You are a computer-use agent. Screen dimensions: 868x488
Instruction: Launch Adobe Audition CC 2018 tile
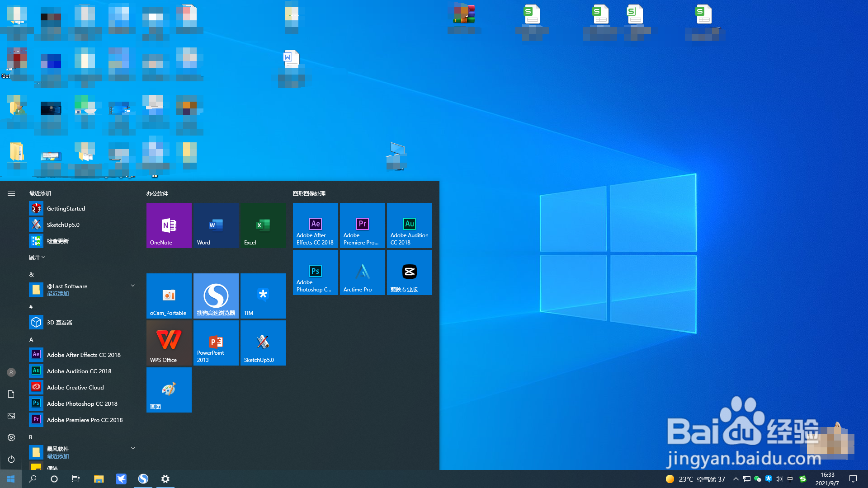[x=409, y=225]
